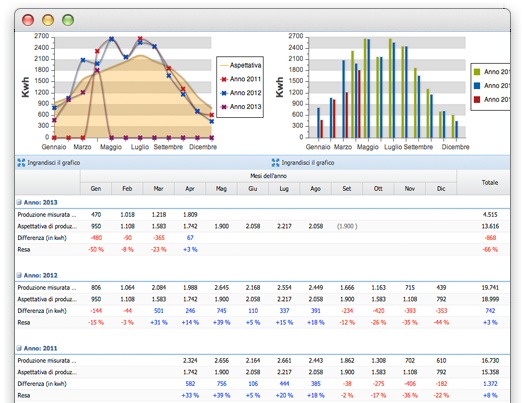
Task: Select 2012 Aspettativa di produz... row label
Action: (x=47, y=299)
